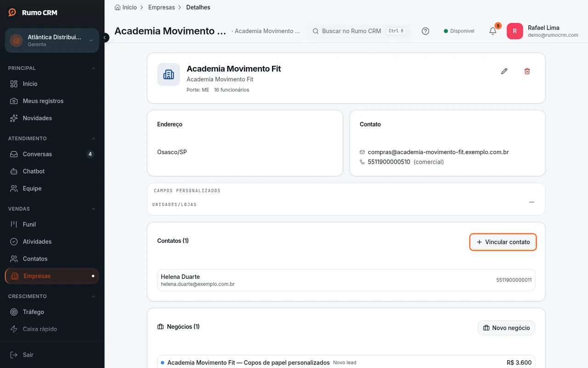Open the Helena Duarte contact row
The width and height of the screenshot is (588, 368).
(x=346, y=280)
